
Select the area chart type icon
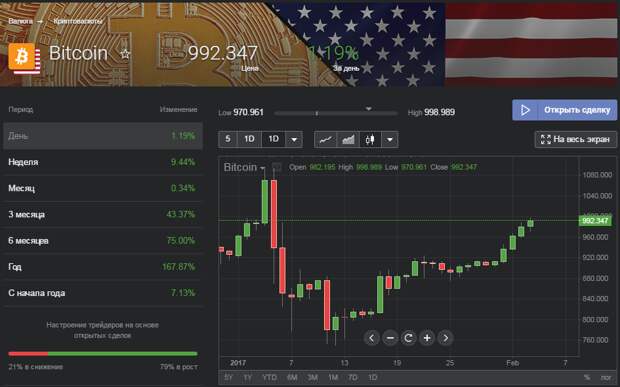(348, 139)
